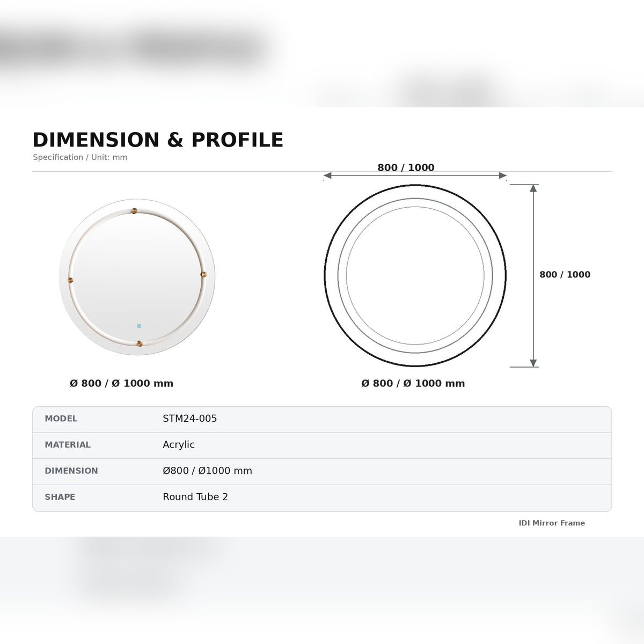
Task: Click the blue touch sensor icon on mirror
Action: click(x=139, y=326)
